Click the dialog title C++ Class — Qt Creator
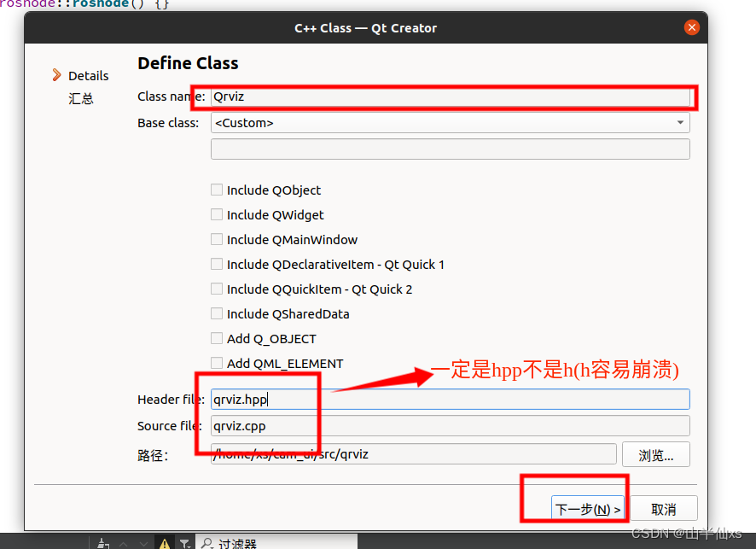 pyautogui.click(x=365, y=28)
